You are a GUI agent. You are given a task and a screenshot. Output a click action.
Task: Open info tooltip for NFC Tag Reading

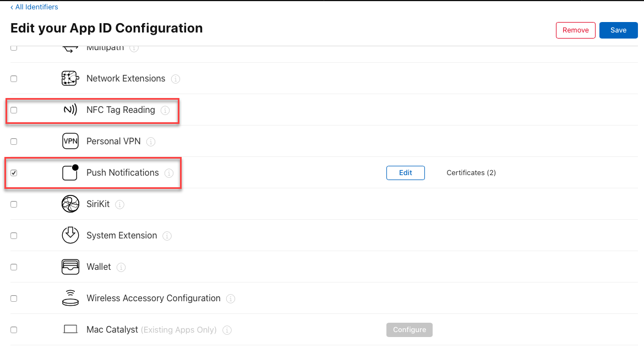pos(165,111)
